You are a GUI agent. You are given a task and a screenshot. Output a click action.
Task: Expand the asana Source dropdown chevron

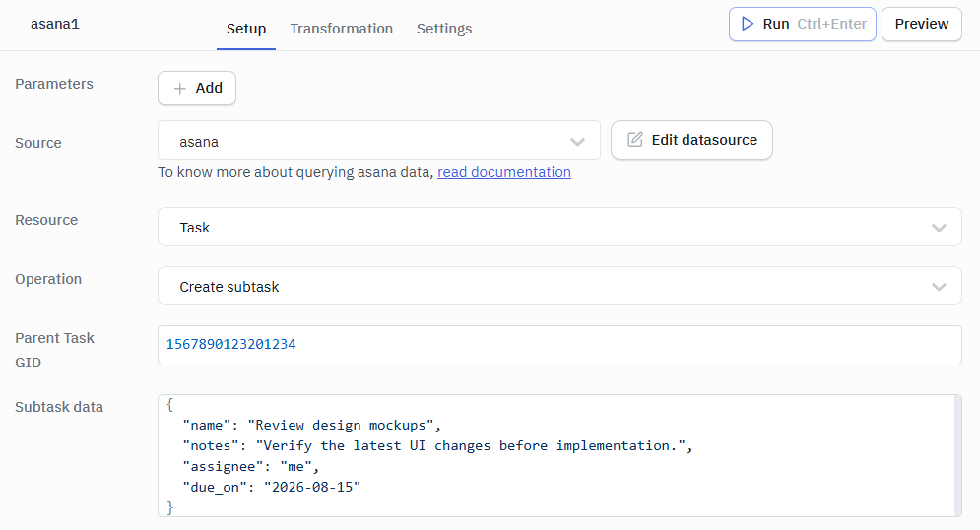pyautogui.click(x=577, y=142)
